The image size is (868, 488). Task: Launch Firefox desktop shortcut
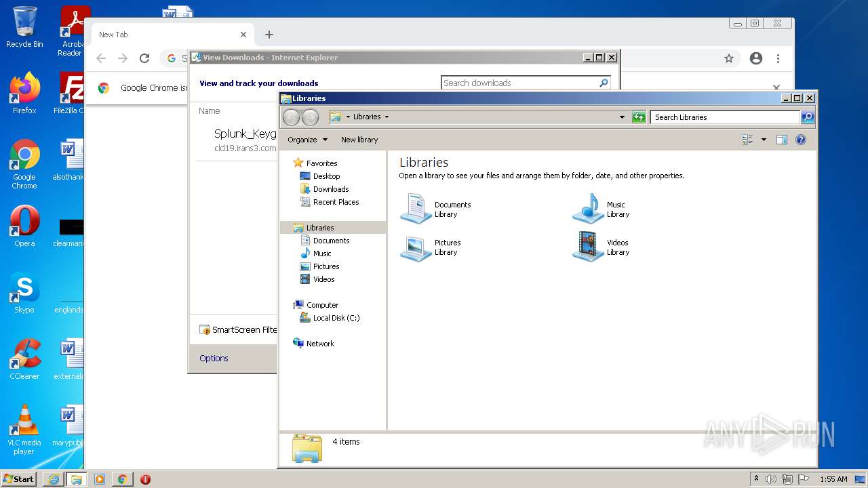click(24, 93)
